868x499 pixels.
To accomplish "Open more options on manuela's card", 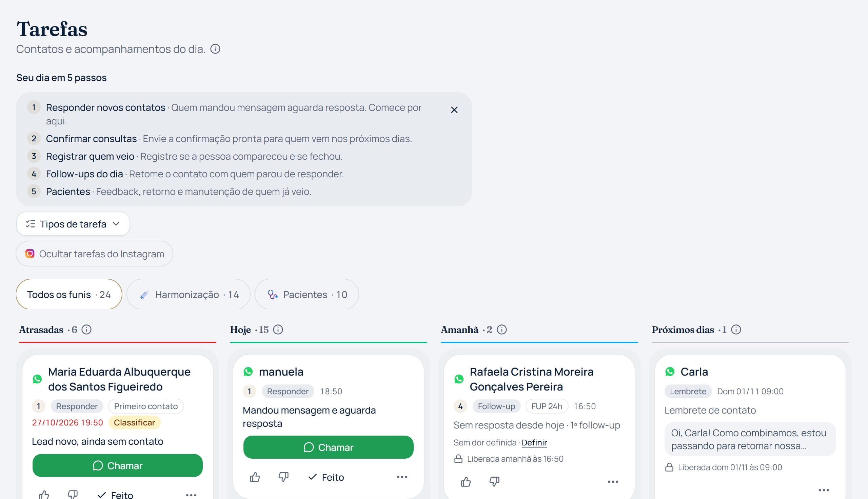I will [x=402, y=477].
